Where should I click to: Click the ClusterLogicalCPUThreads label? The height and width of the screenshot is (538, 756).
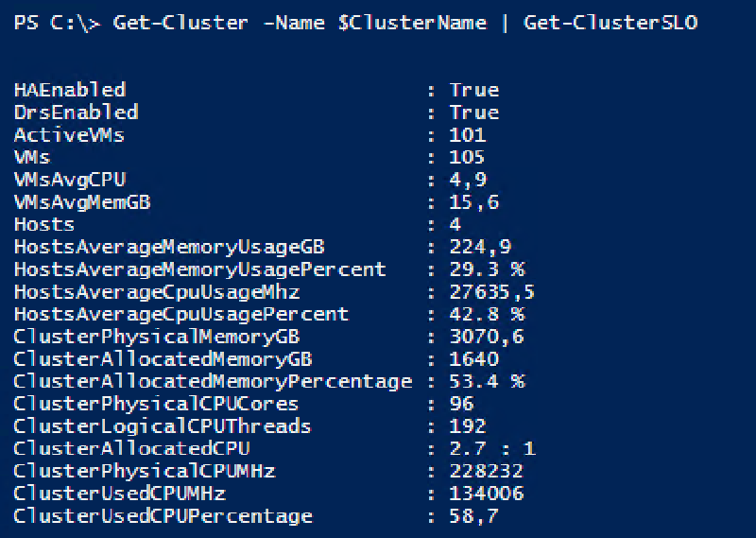163,426
